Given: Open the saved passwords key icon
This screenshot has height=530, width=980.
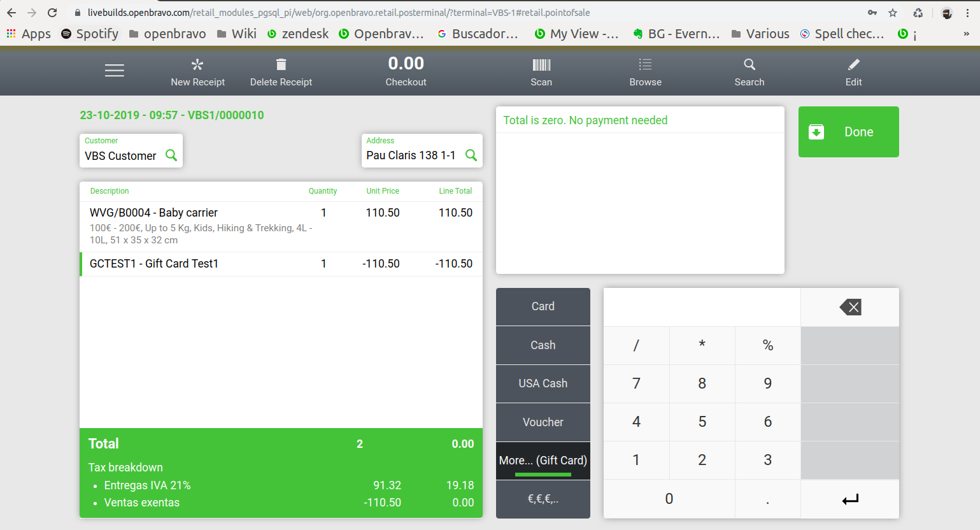Looking at the screenshot, I should tap(872, 13).
